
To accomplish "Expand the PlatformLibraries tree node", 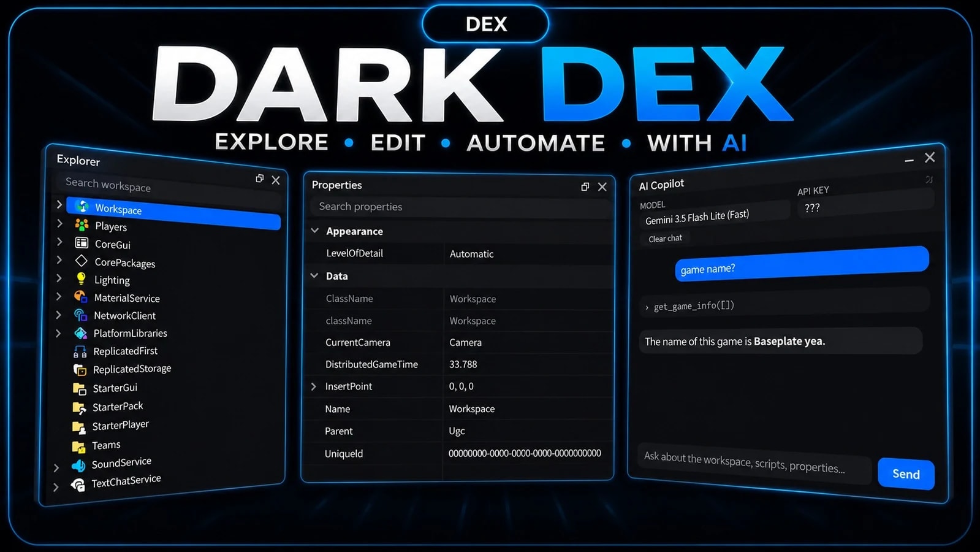I will pos(58,333).
